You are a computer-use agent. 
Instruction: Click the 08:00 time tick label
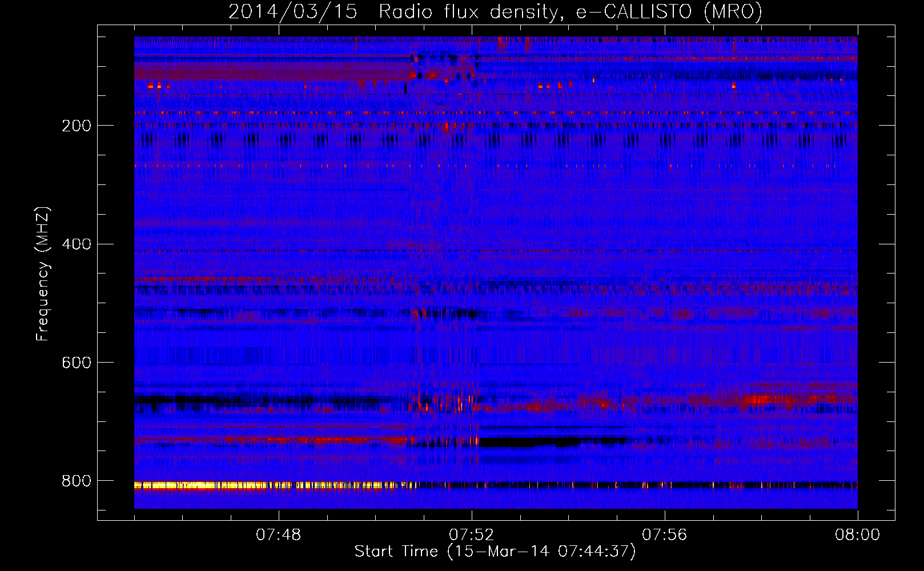pyautogui.click(x=858, y=535)
